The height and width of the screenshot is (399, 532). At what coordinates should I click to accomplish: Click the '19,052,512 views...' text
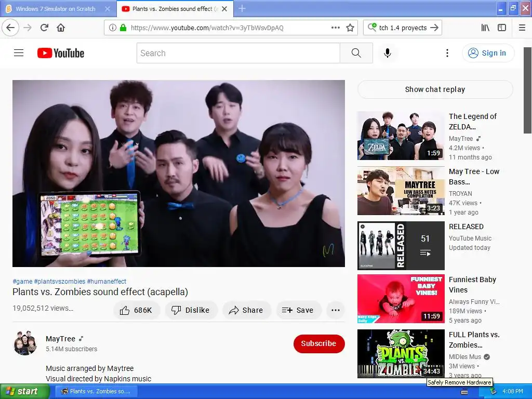coord(43,308)
